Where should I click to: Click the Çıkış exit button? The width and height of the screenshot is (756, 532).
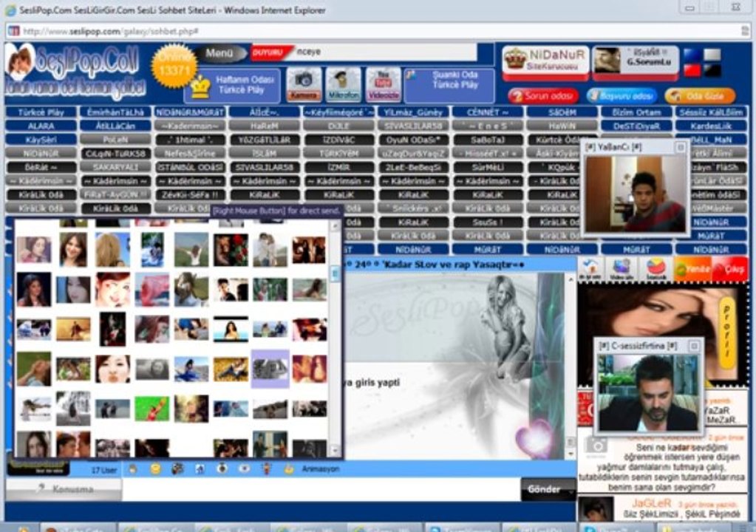pyautogui.click(x=730, y=269)
